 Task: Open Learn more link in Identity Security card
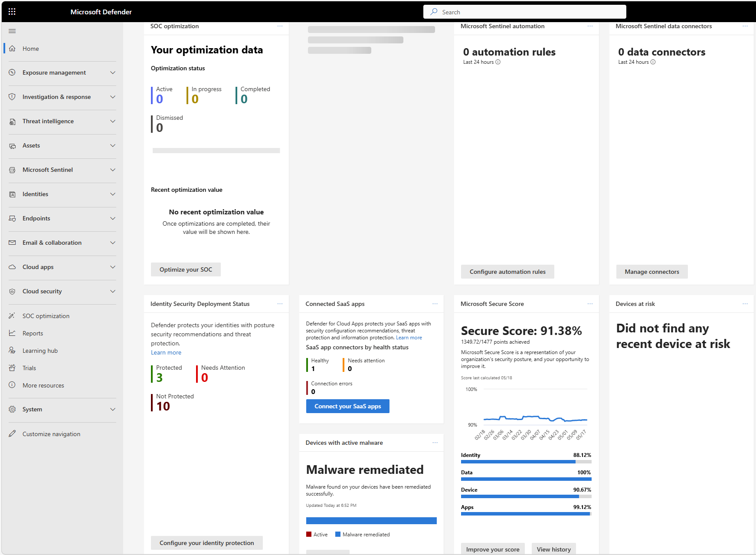click(166, 352)
